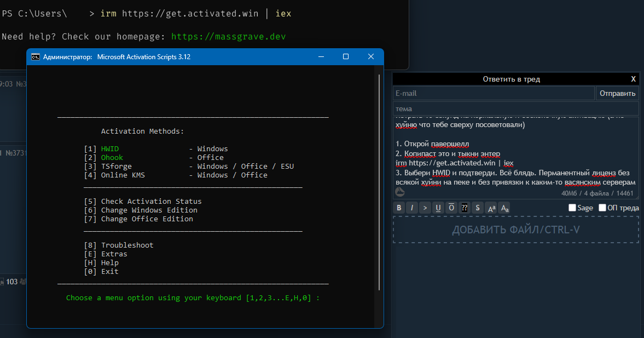Click the 2. Копипаст это line in reply
This screenshot has height=338, width=644.
448,154
